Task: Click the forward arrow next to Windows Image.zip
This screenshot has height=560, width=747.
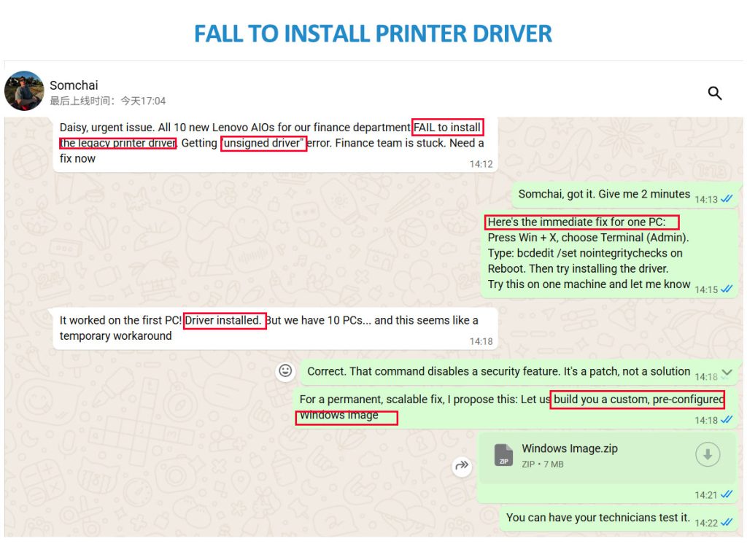Action: [462, 467]
